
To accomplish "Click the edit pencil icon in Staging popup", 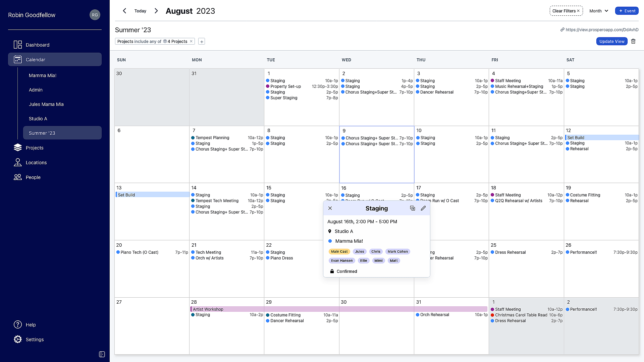I will (423, 208).
